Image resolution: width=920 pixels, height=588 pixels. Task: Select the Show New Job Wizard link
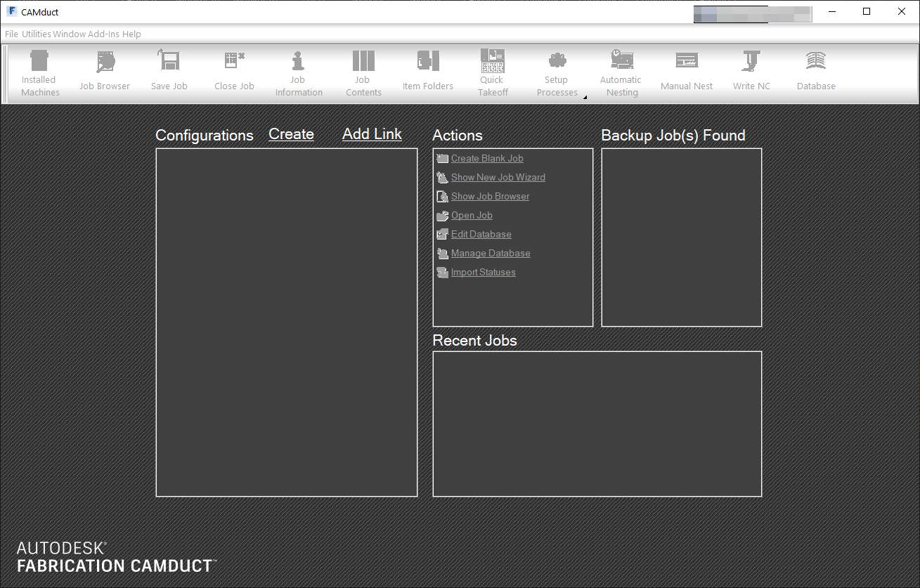click(498, 178)
